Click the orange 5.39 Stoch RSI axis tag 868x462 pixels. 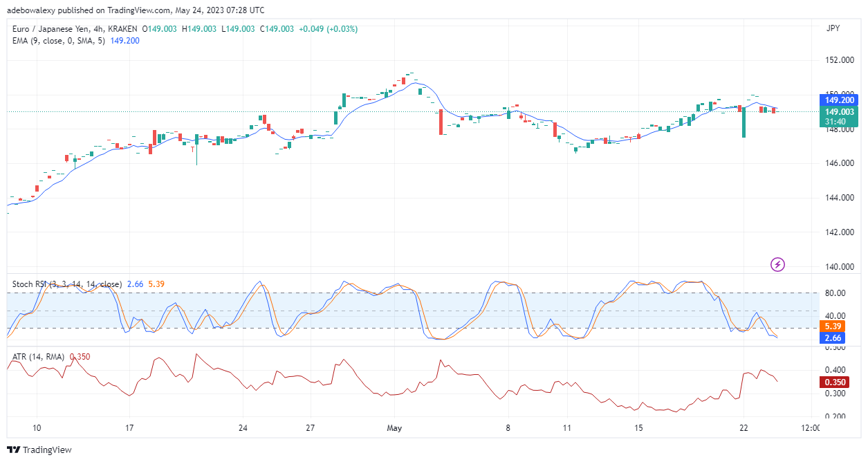833,326
